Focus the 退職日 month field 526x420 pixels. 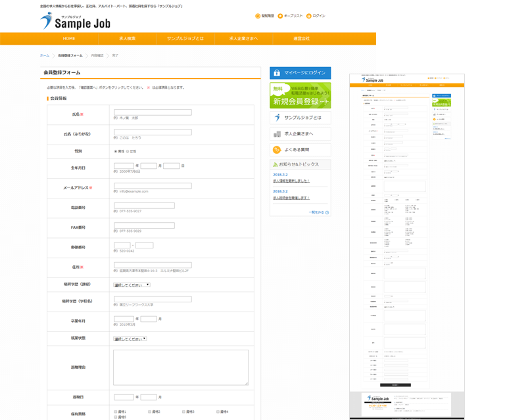click(149, 397)
